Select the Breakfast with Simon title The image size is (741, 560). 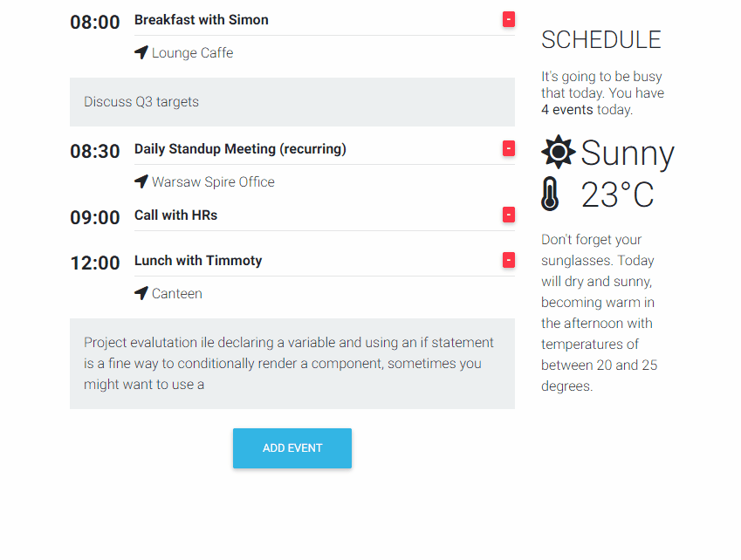(202, 19)
